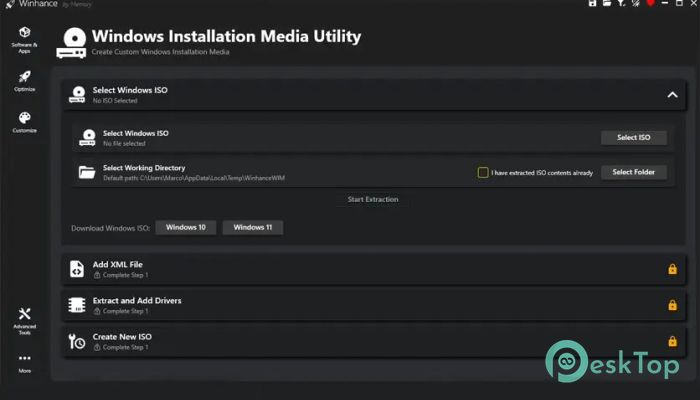
Task: Click the driver chip icon
Action: tap(77, 305)
